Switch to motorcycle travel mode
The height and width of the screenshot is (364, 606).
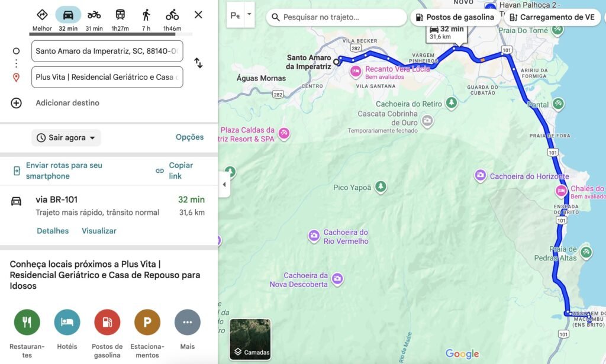94,15
